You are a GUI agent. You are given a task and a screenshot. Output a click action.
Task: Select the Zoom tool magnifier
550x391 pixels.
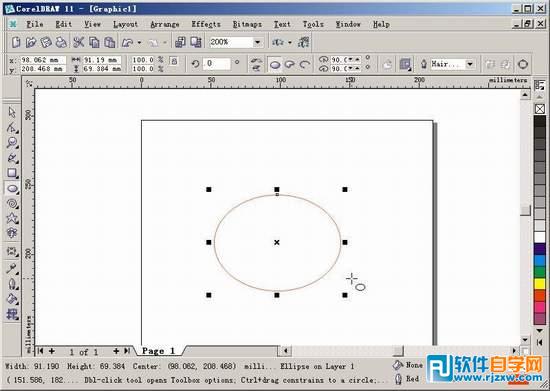(x=12, y=143)
